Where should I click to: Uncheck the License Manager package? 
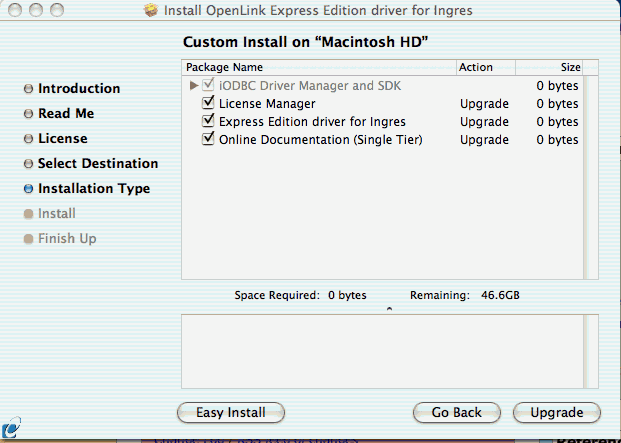208,103
